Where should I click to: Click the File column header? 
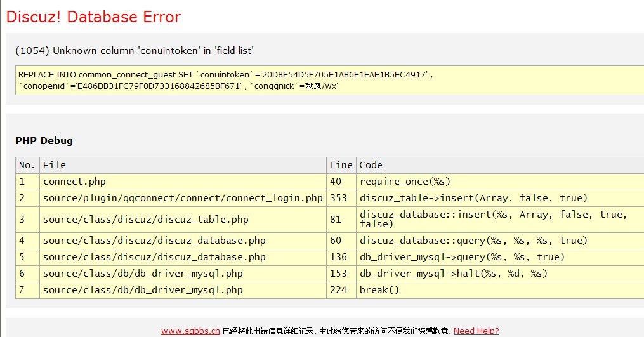coord(55,165)
